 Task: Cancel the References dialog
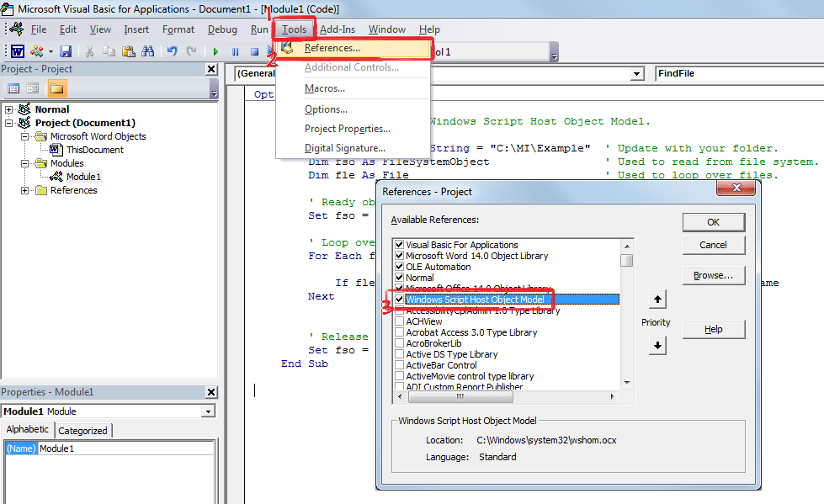[x=714, y=245]
